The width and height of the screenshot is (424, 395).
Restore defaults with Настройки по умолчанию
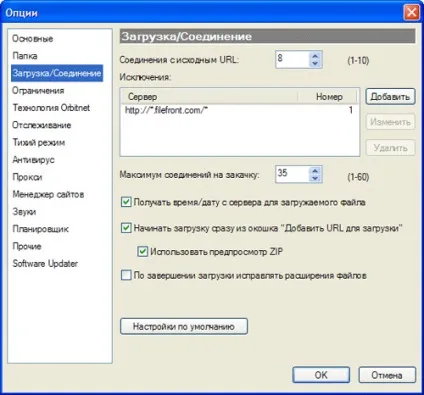(184, 326)
